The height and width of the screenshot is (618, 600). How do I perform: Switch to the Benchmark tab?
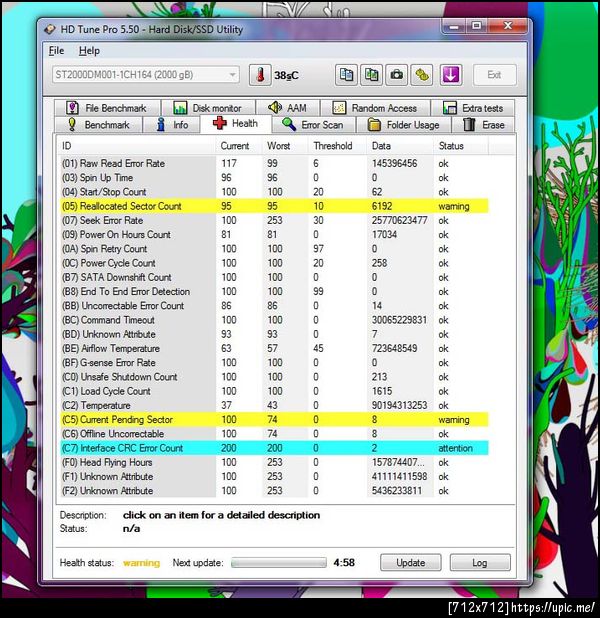(98, 125)
